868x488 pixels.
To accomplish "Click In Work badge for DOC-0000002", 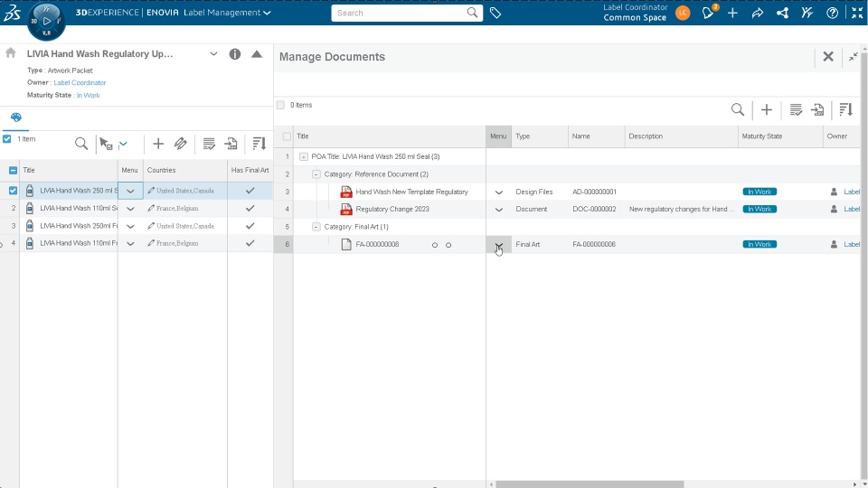I will click(759, 209).
